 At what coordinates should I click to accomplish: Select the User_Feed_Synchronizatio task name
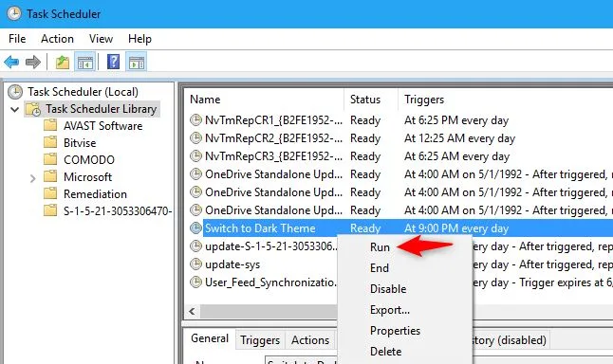[x=270, y=282]
